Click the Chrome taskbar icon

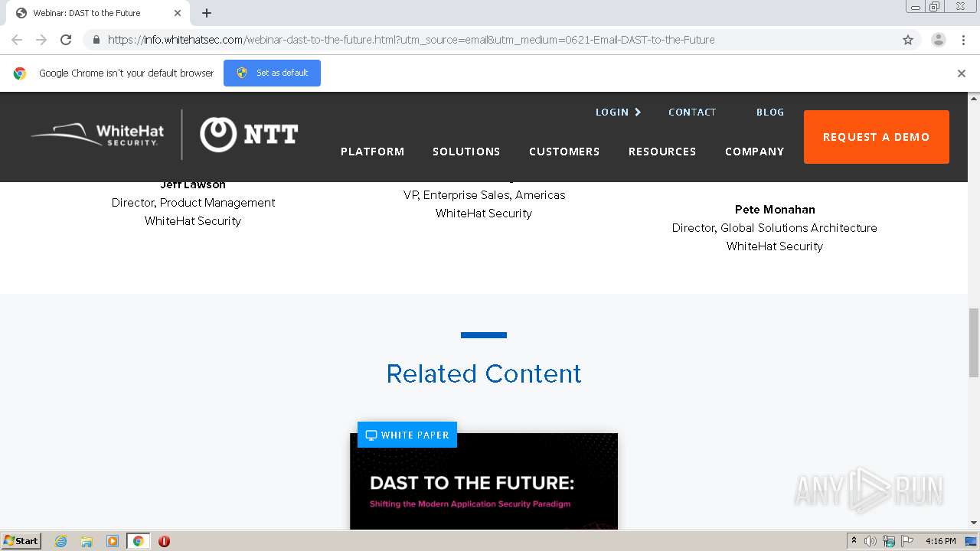[138, 541]
